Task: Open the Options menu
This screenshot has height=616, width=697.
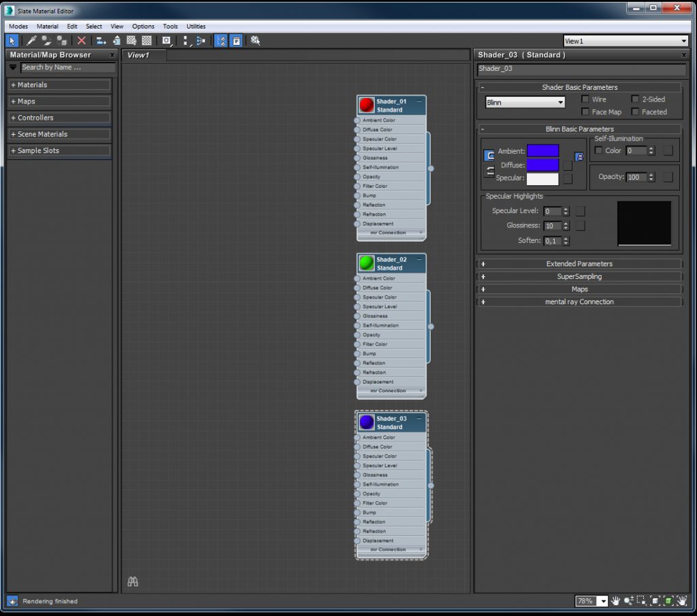Action: 143,27
